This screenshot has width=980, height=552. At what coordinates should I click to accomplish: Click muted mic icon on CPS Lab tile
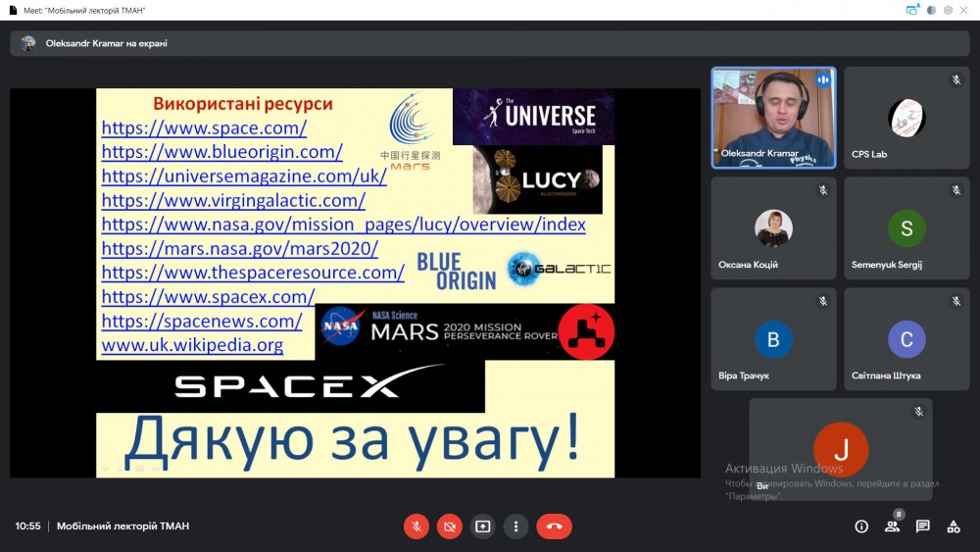(x=956, y=79)
